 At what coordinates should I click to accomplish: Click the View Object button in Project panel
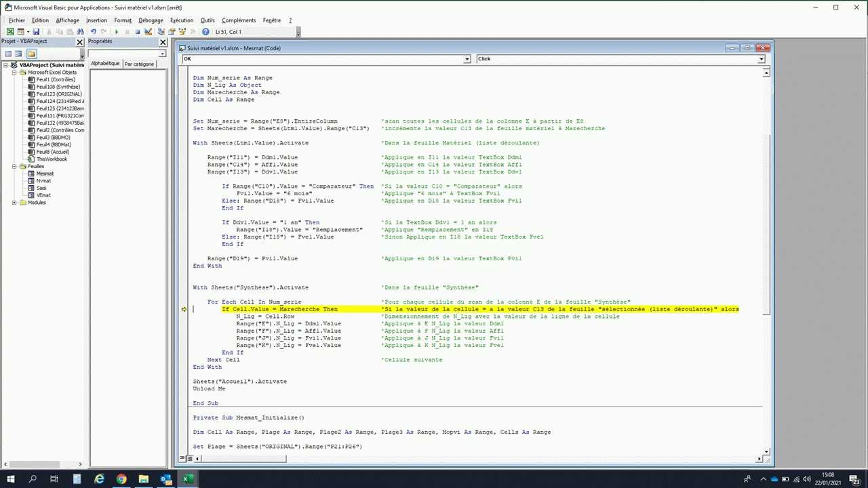[19, 54]
